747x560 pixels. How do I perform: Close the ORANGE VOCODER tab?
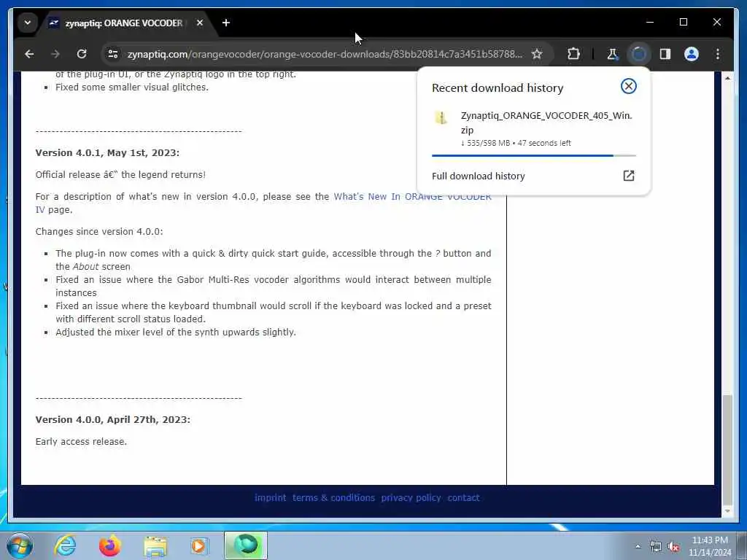coord(200,23)
